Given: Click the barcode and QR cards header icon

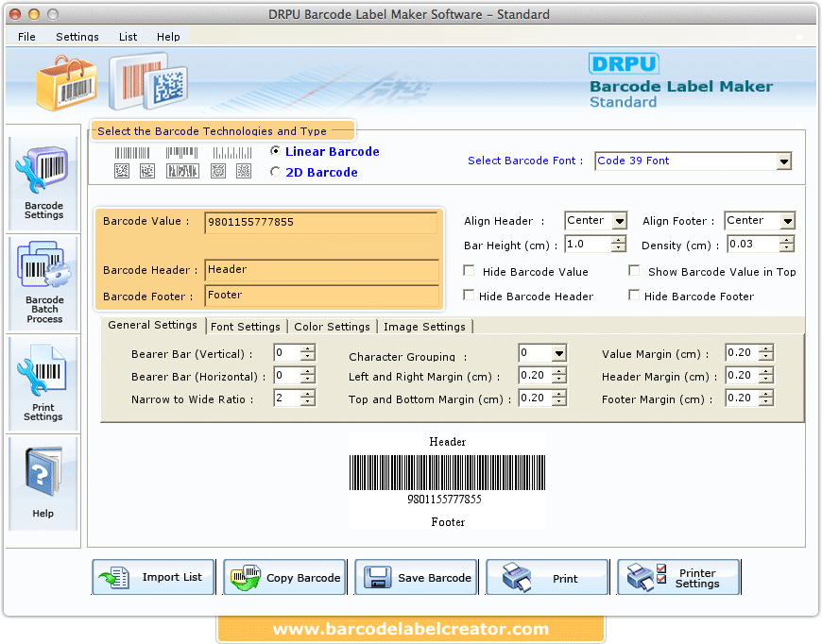Looking at the screenshot, I should click(148, 80).
